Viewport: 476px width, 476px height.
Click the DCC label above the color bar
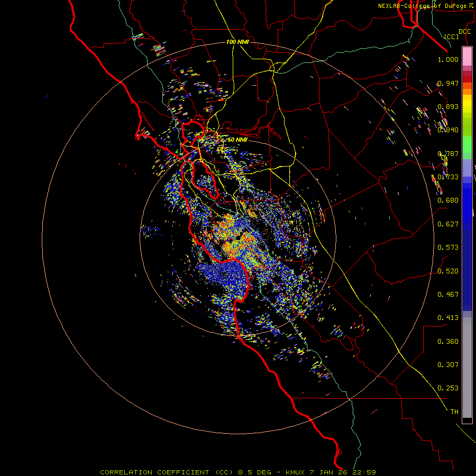[x=465, y=32]
